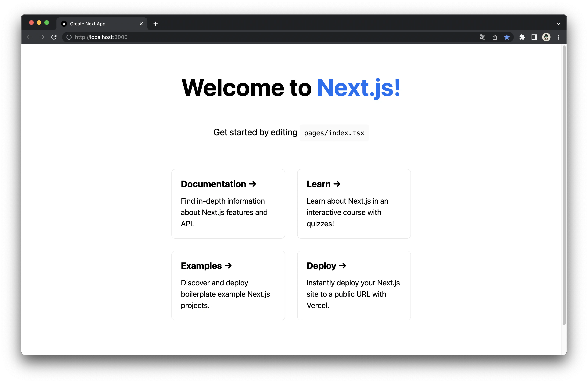This screenshot has height=383, width=588.
Task: Open the Extensions puzzle icon
Action: point(522,37)
